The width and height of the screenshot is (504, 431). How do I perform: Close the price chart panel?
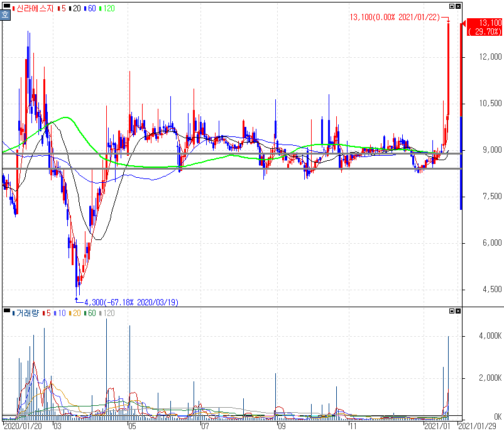tap(458, 6)
